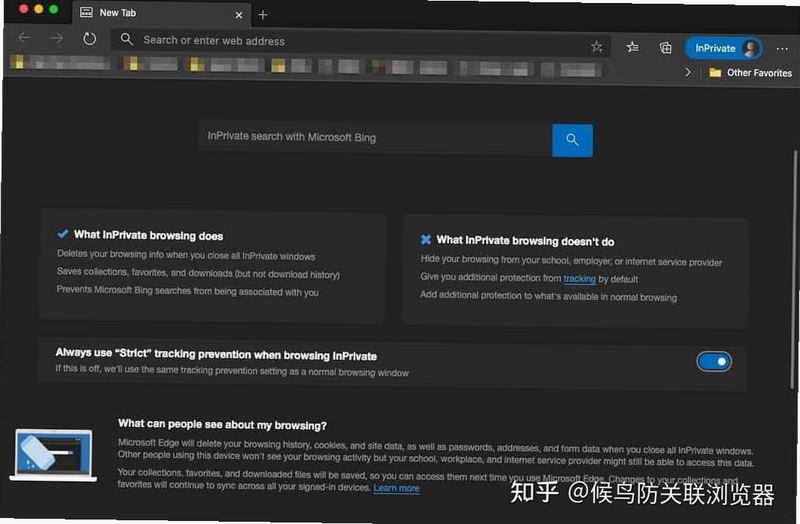This screenshot has width=800, height=524.
Task: Reload the page with refresh icon
Action: [x=89, y=39]
